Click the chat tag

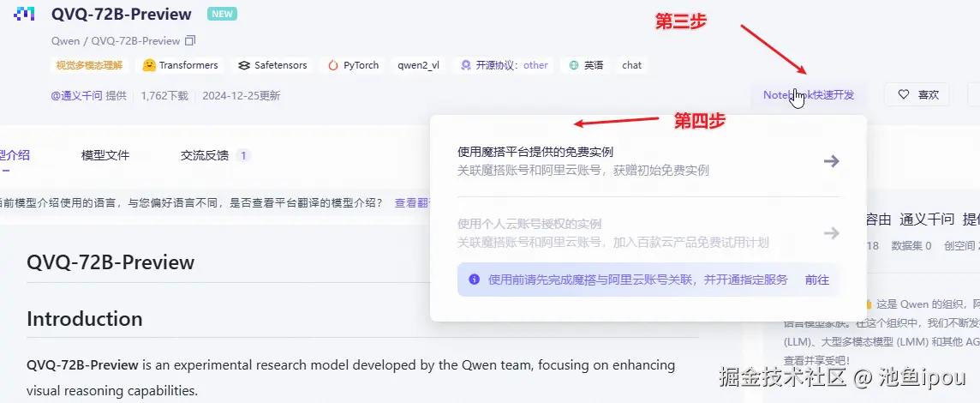tap(632, 65)
